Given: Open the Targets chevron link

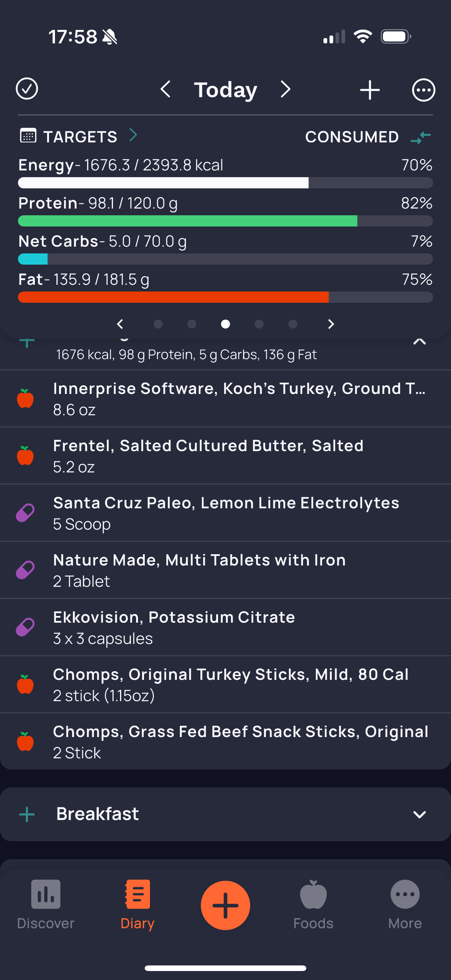Looking at the screenshot, I should [133, 135].
